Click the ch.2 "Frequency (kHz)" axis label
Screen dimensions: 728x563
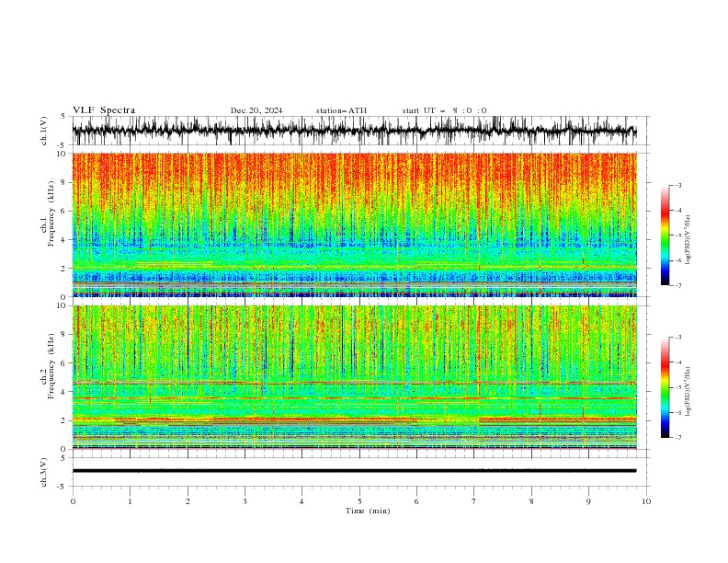(x=51, y=366)
